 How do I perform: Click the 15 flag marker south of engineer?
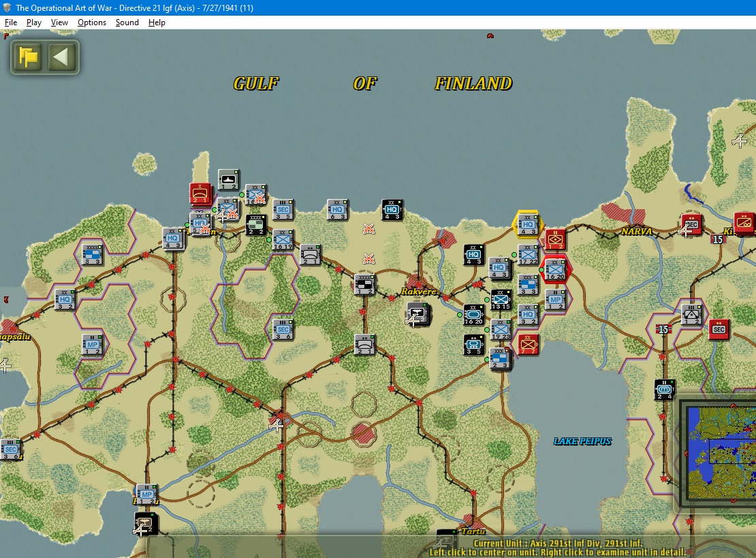coord(663,329)
